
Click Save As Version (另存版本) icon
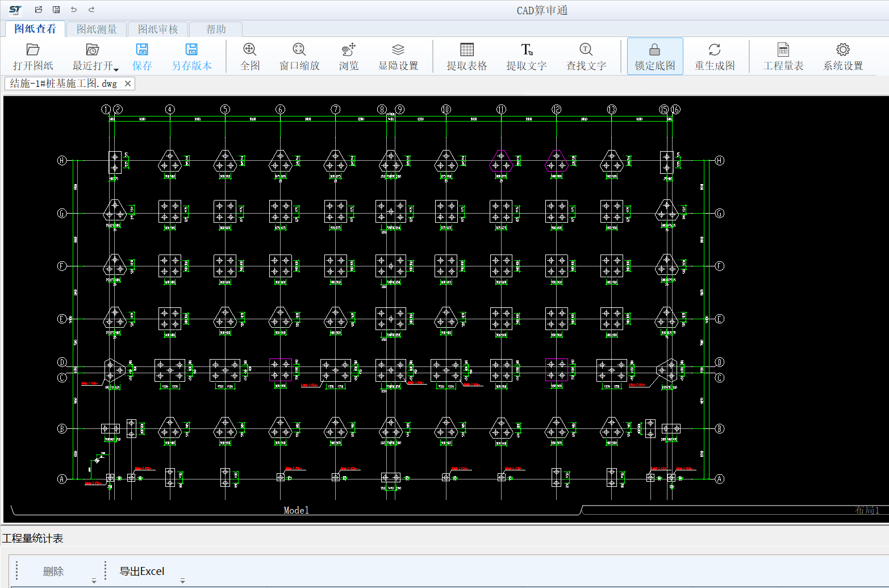[x=192, y=50]
